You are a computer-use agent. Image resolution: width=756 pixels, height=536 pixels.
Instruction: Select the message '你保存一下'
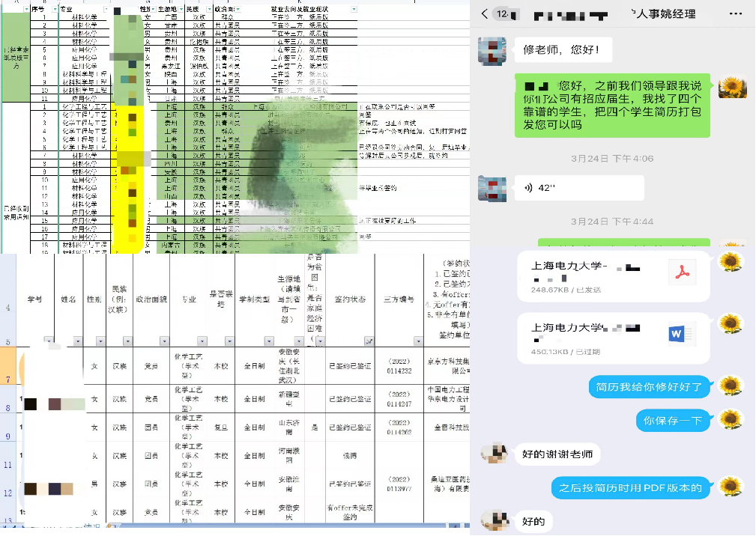pyautogui.click(x=673, y=421)
